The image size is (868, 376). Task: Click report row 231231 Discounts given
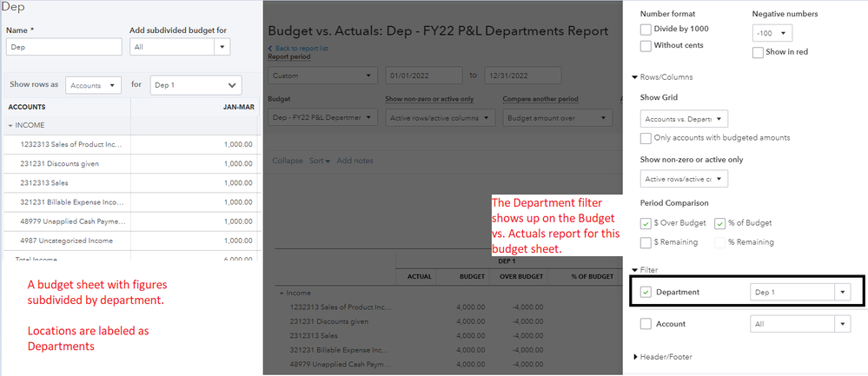pos(328,321)
